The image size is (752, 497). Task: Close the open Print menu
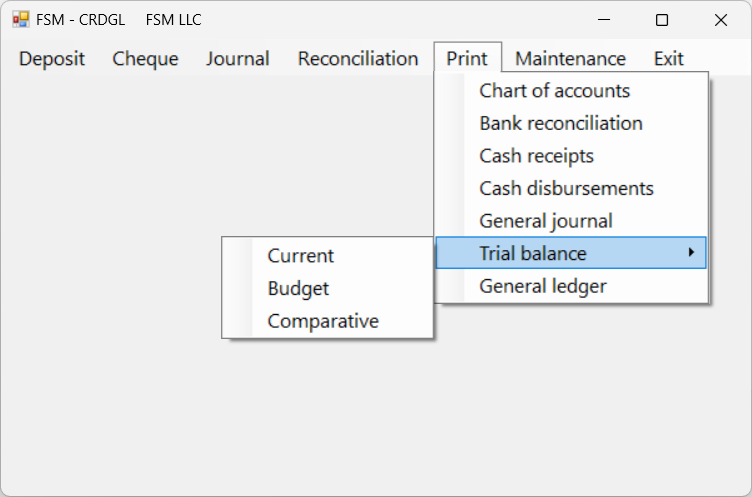click(x=467, y=58)
